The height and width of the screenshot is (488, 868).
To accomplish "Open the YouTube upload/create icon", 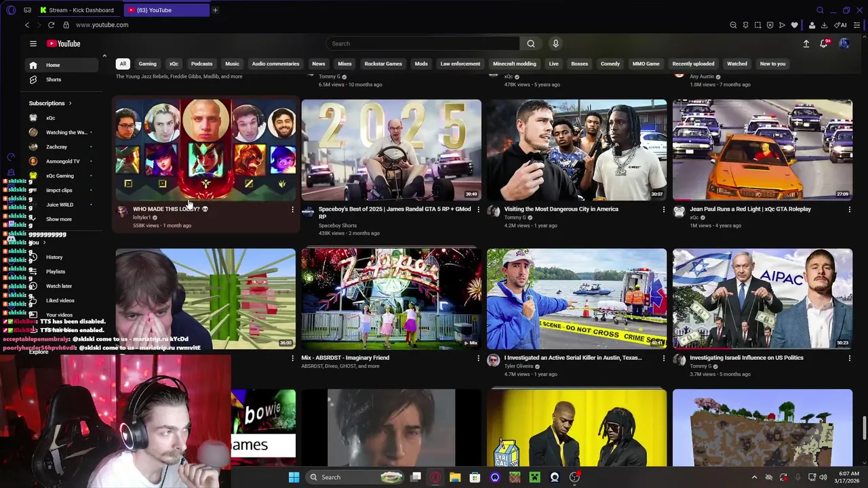I will 806,43.
